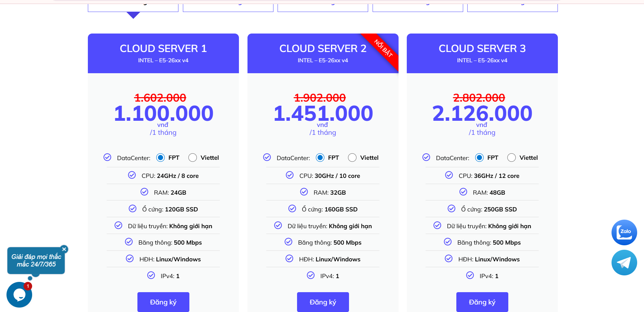
Task: Click 'Đăng ký' under Cloud Server 3
Action: coord(482,302)
